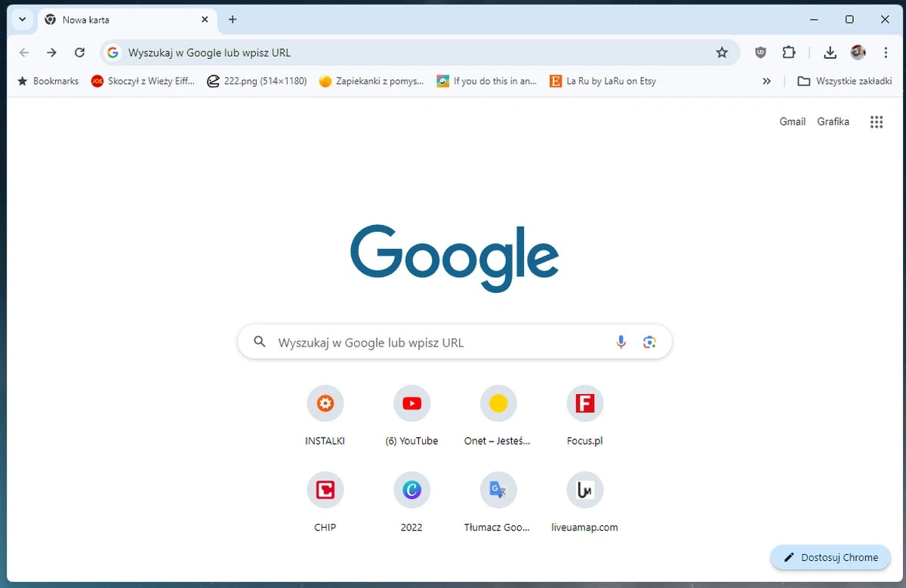Open the Onet shortcut tile
The width and height of the screenshot is (906, 588).
pyautogui.click(x=498, y=415)
